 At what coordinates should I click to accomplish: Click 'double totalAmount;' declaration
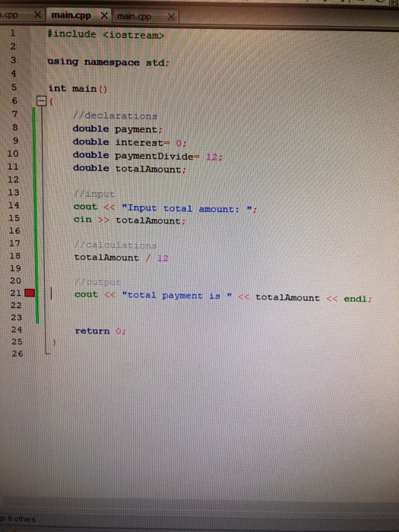click(130, 169)
